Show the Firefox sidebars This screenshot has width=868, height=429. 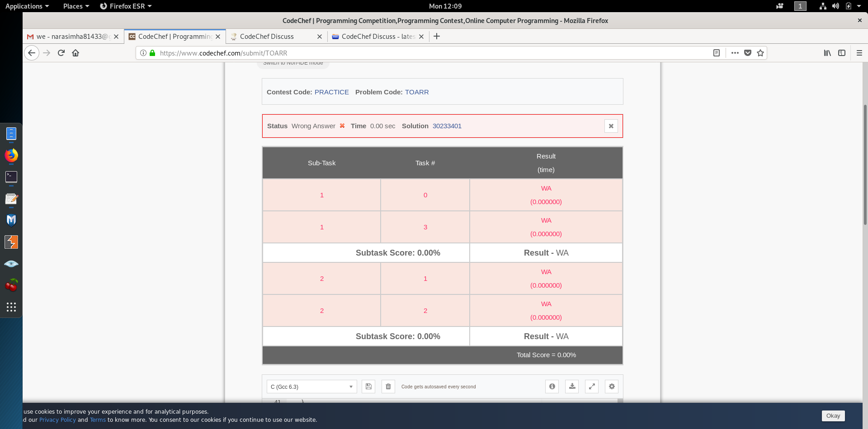(x=842, y=53)
